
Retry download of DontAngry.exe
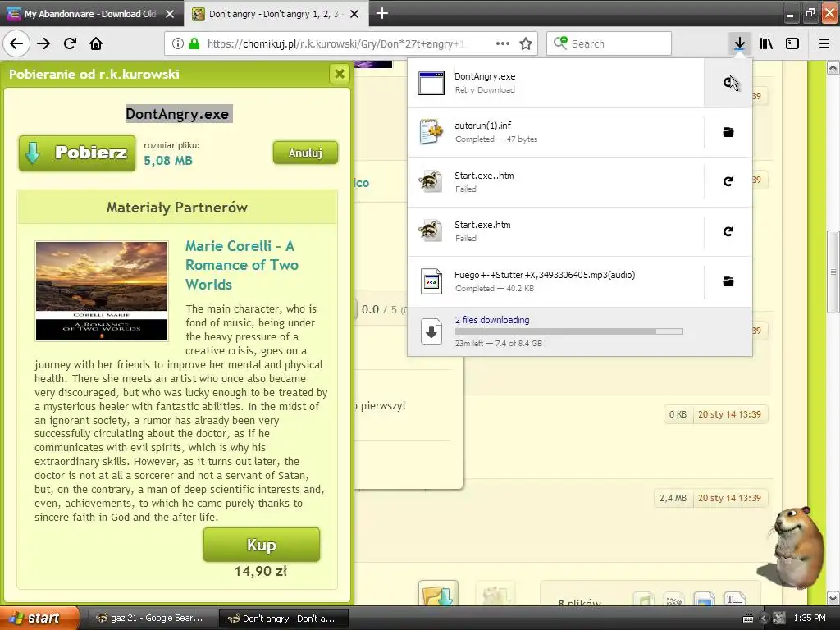tap(728, 83)
